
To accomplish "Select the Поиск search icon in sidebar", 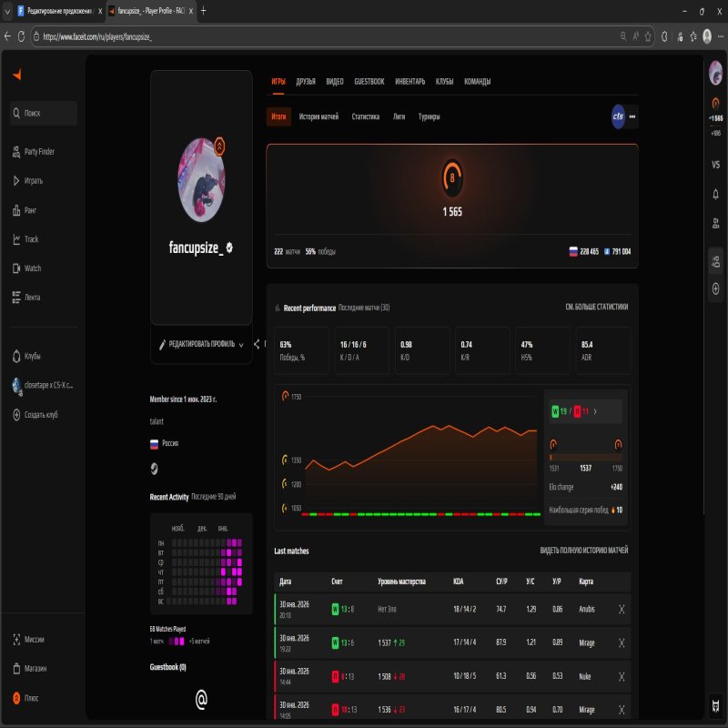I will click(16, 113).
